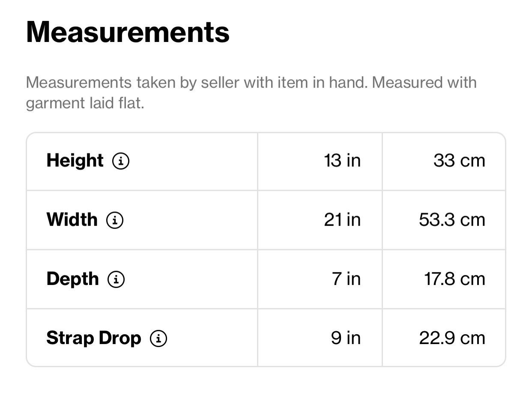
Task: Open the Width info icon
Action: (x=115, y=220)
